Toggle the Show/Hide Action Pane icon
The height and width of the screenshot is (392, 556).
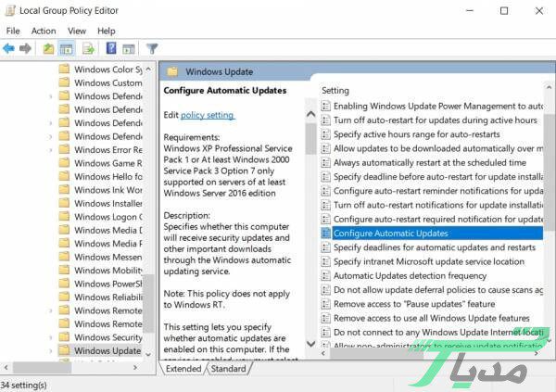[129, 48]
